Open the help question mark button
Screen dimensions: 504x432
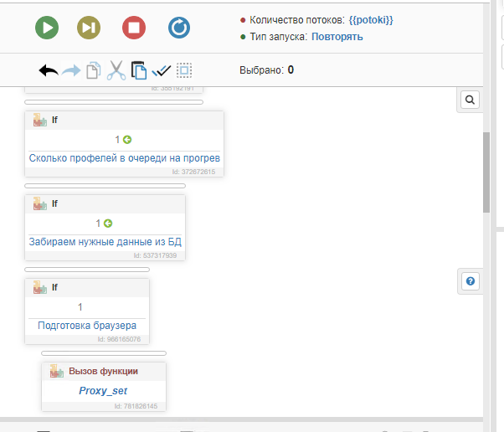pos(470,281)
